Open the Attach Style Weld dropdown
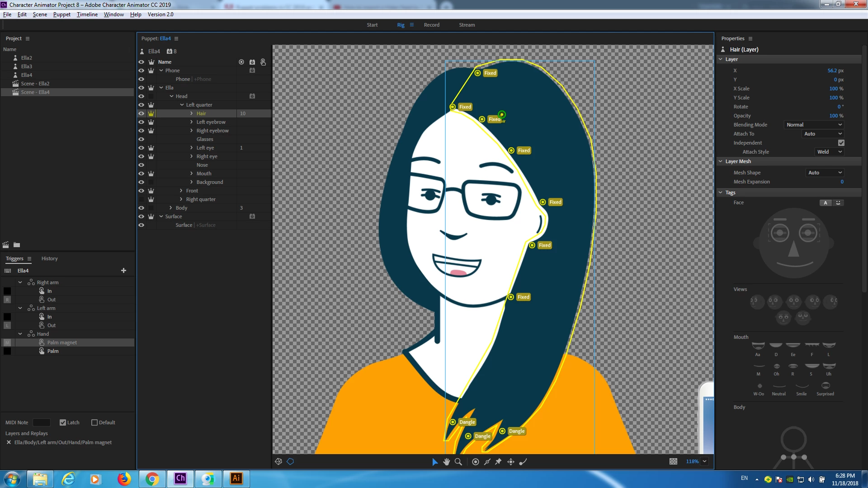The height and width of the screenshot is (488, 868). tap(829, 152)
